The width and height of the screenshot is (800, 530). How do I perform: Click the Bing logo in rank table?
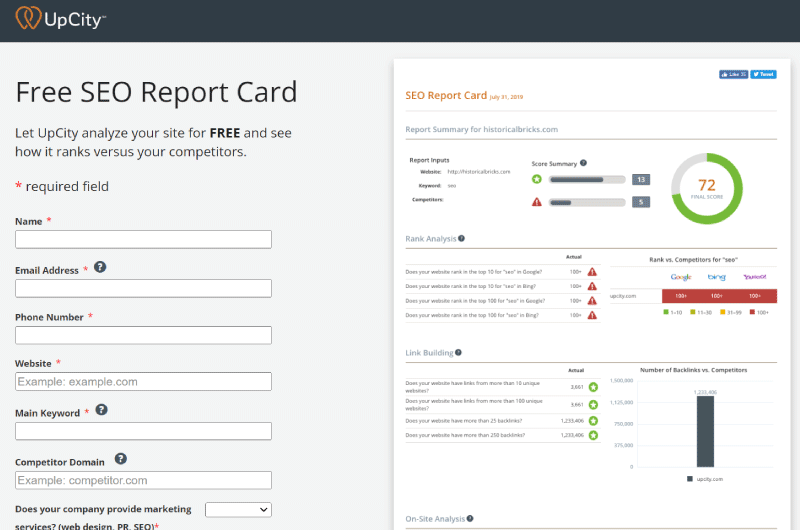click(716, 277)
